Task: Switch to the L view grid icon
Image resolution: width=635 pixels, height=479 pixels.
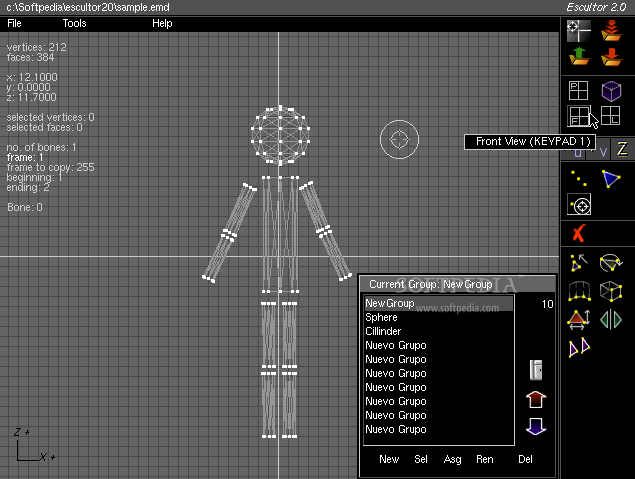Action: click(x=610, y=116)
